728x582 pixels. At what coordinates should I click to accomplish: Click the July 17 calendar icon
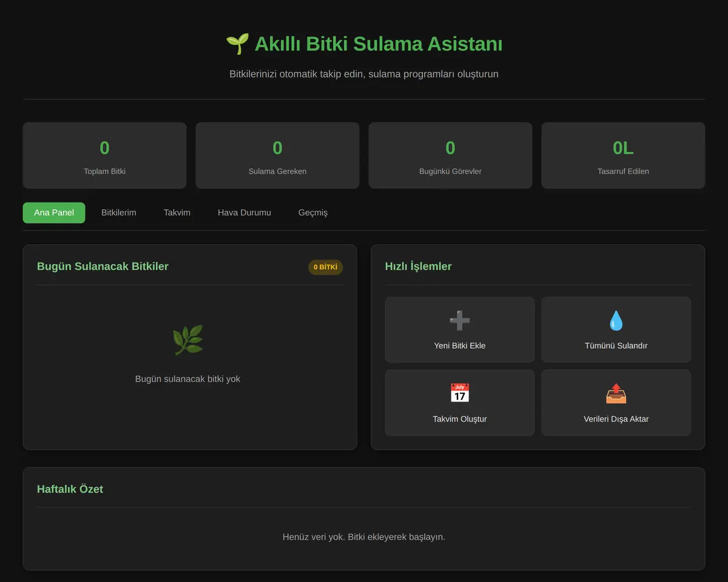[x=460, y=393]
